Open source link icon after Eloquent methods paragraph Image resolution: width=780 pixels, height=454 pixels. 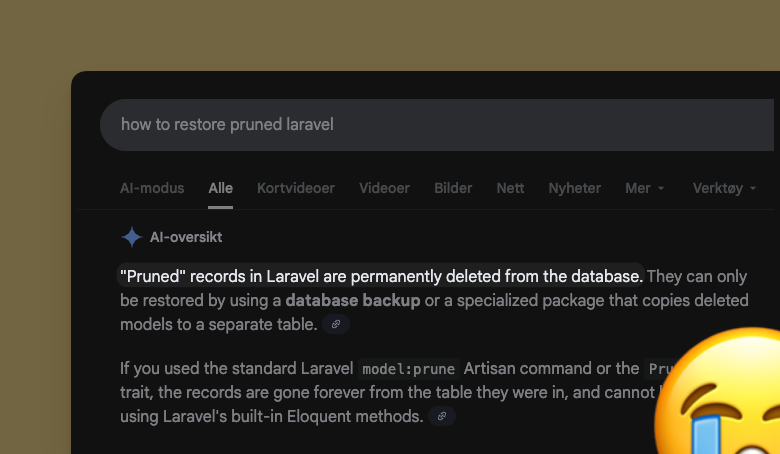click(442, 416)
